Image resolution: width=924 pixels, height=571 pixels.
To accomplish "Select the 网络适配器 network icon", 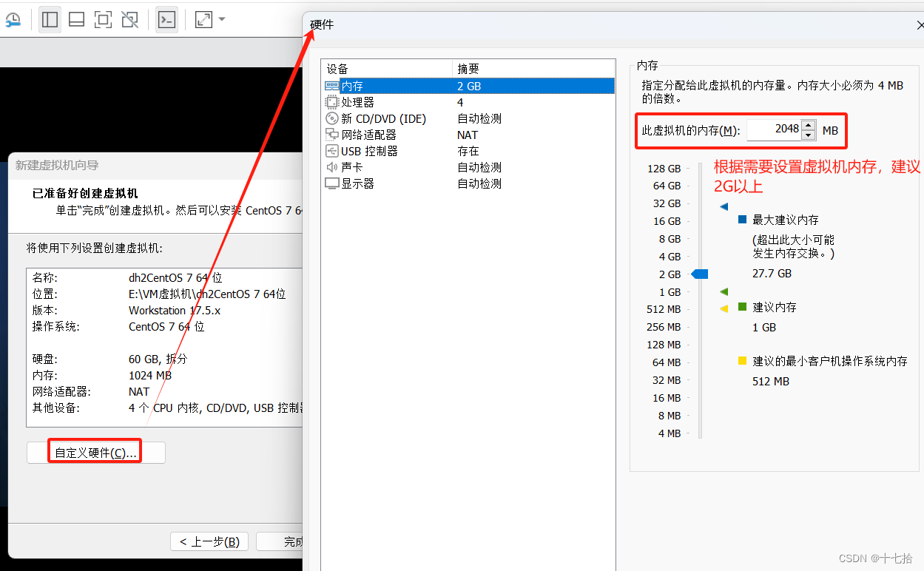I will point(332,135).
